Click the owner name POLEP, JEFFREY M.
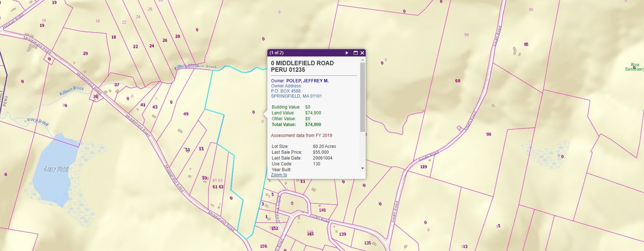 [307, 81]
